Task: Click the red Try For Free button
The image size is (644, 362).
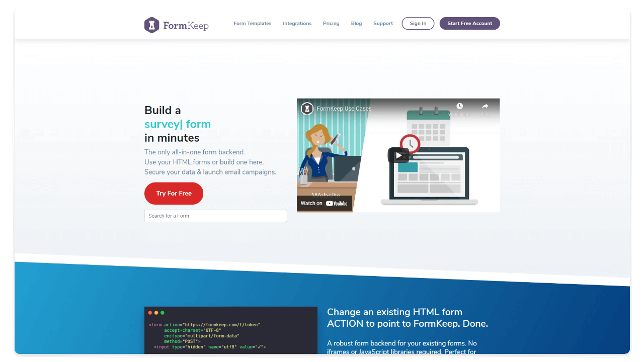Action: (174, 194)
